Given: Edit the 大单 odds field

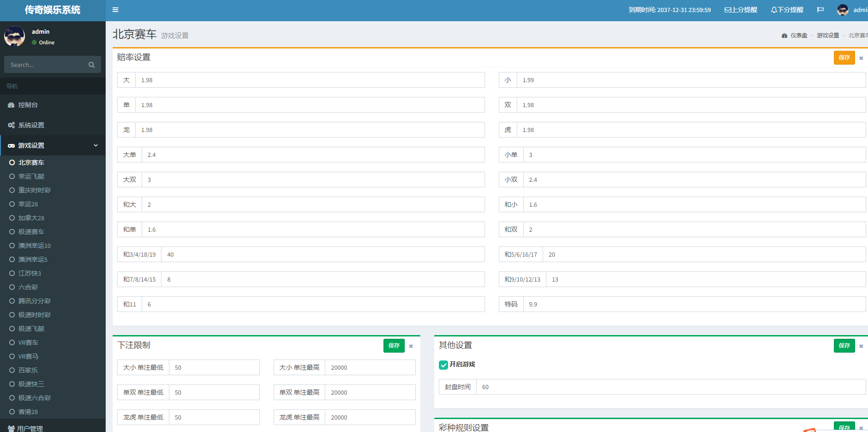Looking at the screenshot, I should click(313, 155).
